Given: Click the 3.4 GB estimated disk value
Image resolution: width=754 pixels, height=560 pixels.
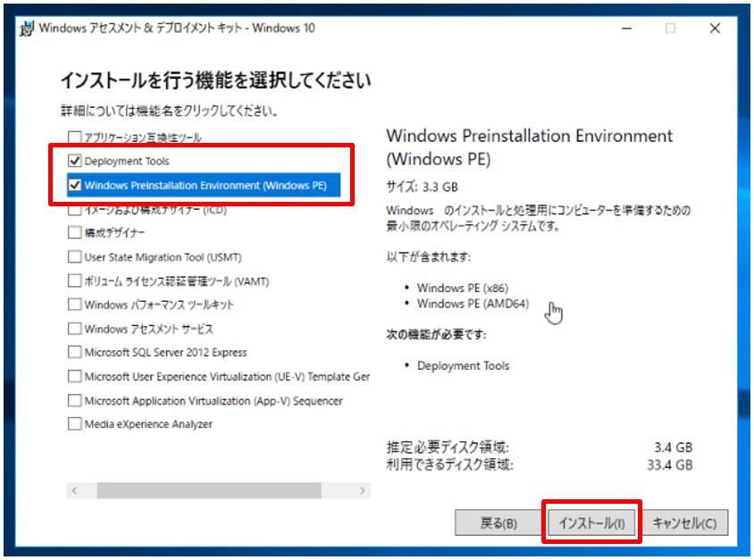Looking at the screenshot, I should point(674,447).
